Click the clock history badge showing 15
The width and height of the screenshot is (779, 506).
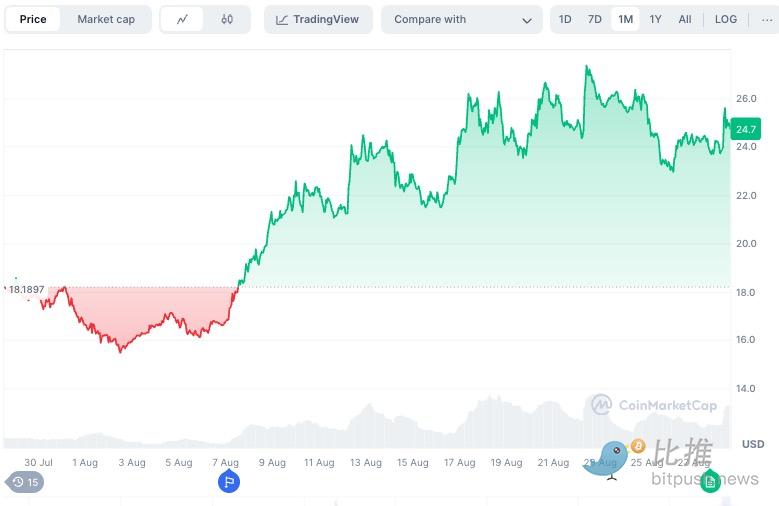pos(25,482)
